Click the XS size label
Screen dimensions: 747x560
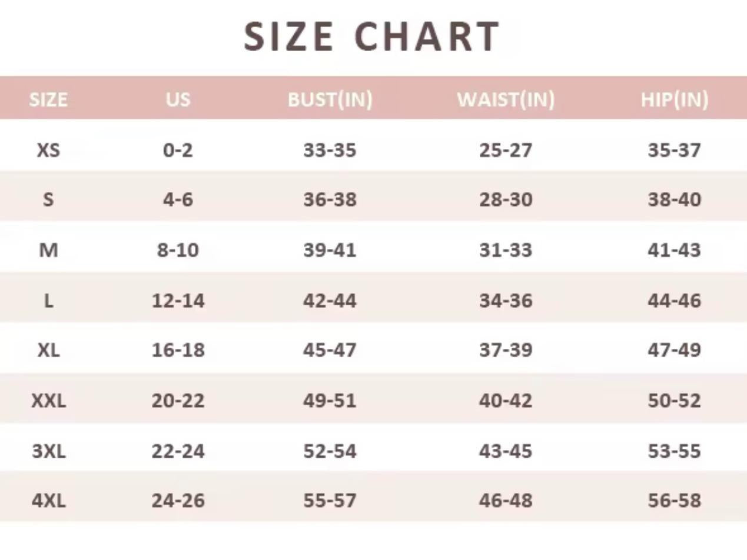(48, 151)
